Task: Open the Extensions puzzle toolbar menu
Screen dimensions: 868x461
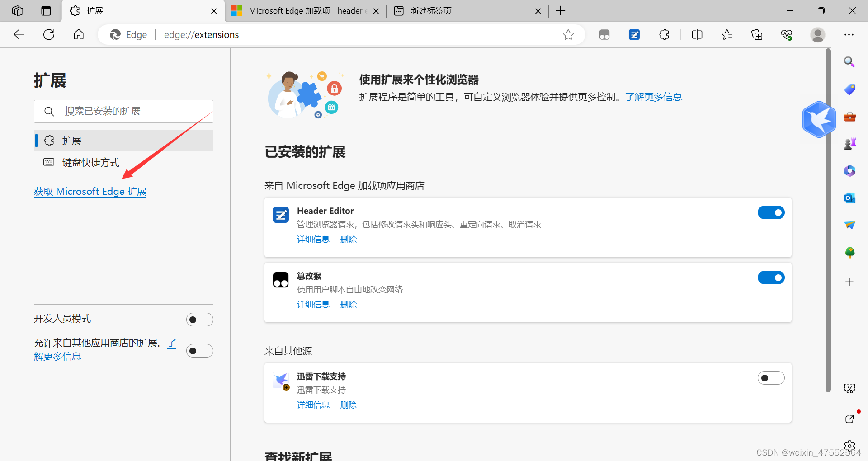Action: pos(664,35)
